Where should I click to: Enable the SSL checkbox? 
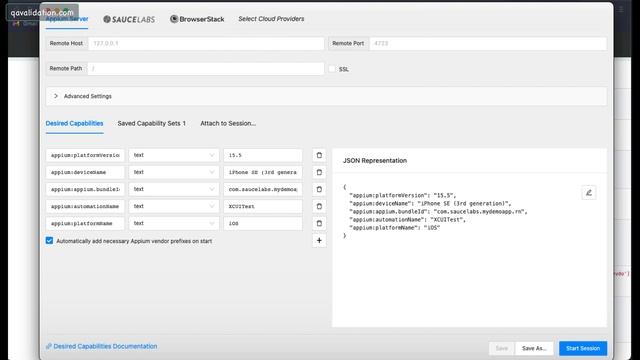pyautogui.click(x=332, y=69)
